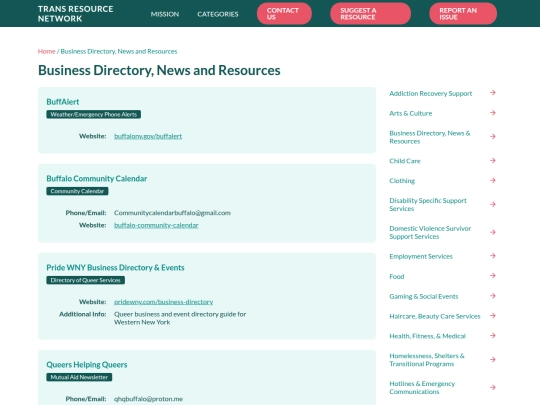Go to Trans Resource Network home logo
Viewport: 540px width, 405px height.
click(75, 14)
